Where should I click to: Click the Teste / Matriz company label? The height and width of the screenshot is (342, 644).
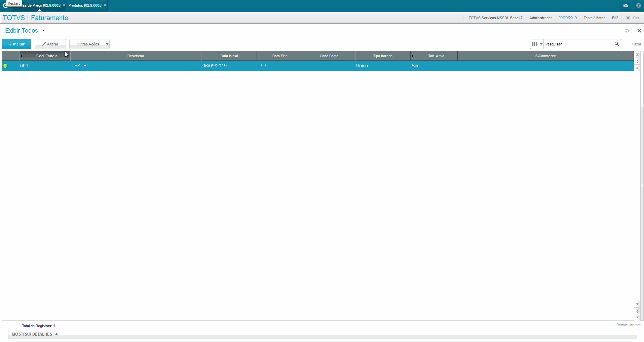[x=594, y=18]
